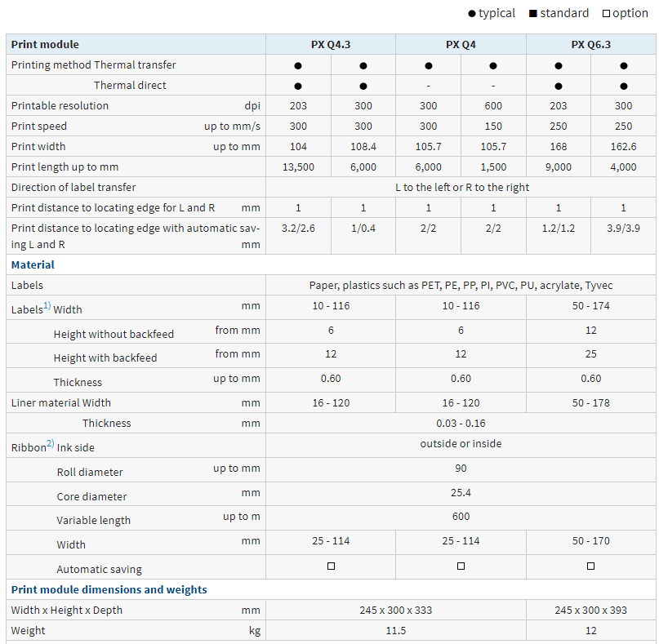Click the empty square icon beside "option"
This screenshot has width=659, height=644.
606,14
